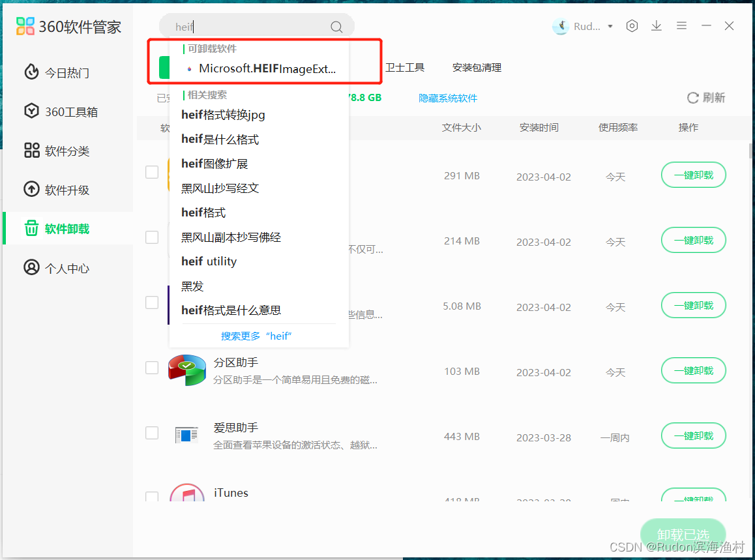
Task: Switch to the 安装包清理 tab
Action: (x=477, y=67)
